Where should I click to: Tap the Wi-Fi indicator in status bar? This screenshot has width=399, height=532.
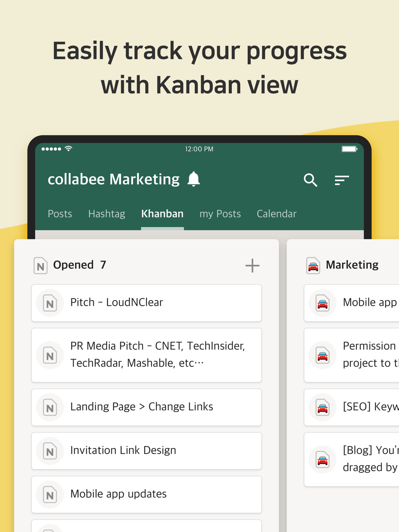[x=69, y=148]
